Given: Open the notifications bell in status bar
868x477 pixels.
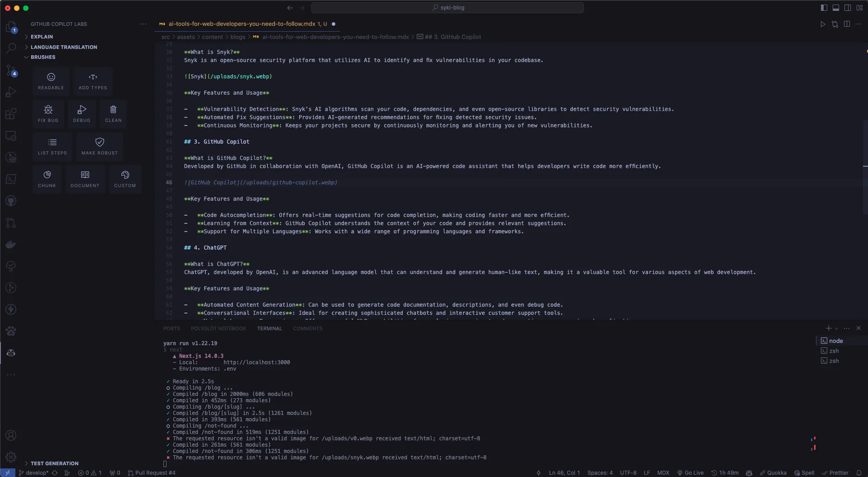Looking at the screenshot, I should (x=858, y=473).
